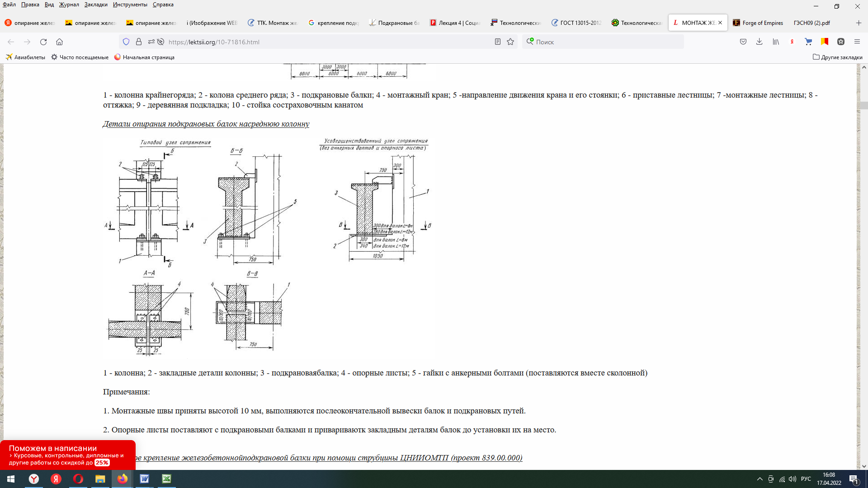This screenshot has height=488, width=868.
Task: Open the Авиабилеты bookmark
Action: click(25, 57)
